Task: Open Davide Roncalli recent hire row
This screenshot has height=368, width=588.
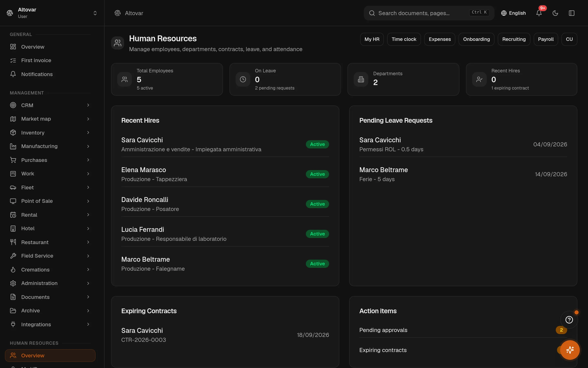Action: point(225,204)
